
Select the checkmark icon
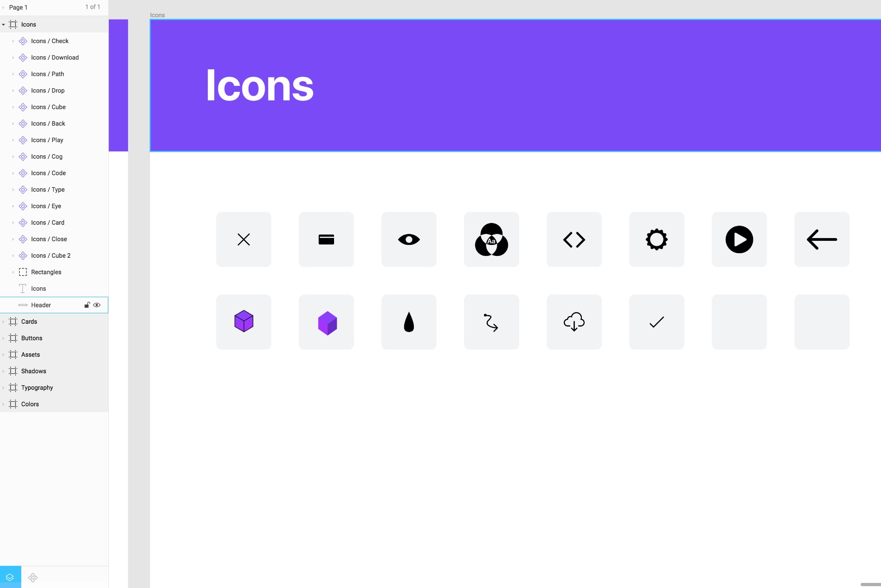657,322
